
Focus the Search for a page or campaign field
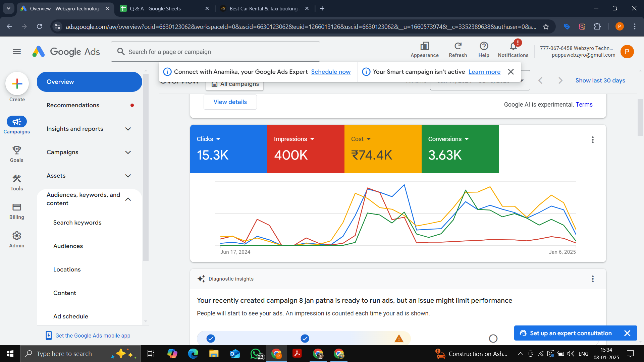215,52
